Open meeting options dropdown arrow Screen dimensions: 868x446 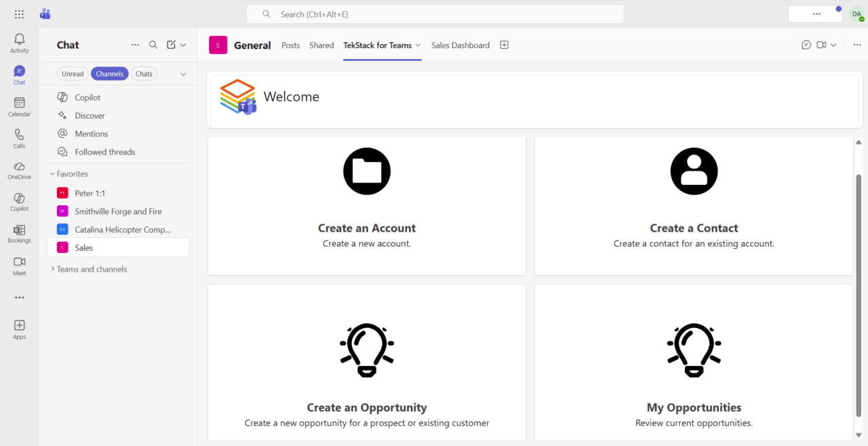(833, 45)
